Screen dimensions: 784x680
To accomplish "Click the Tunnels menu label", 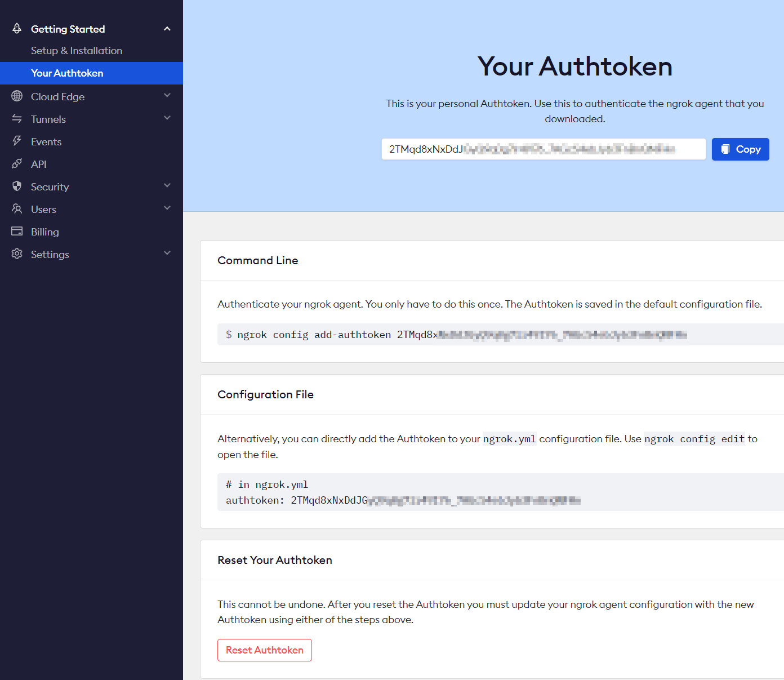I will point(48,119).
